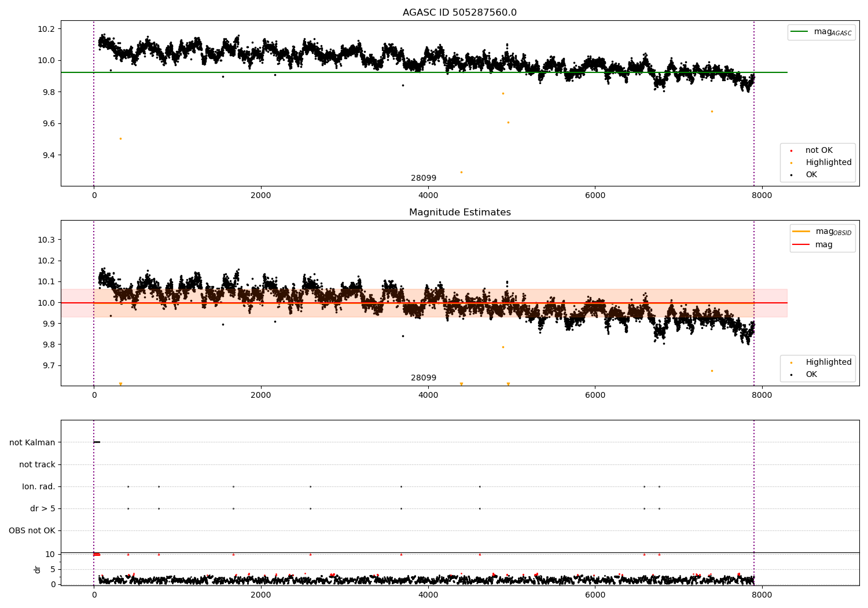The image size is (868, 608).
Task: Click the green line sample in the mag AGASC legend
Action: pos(800,32)
